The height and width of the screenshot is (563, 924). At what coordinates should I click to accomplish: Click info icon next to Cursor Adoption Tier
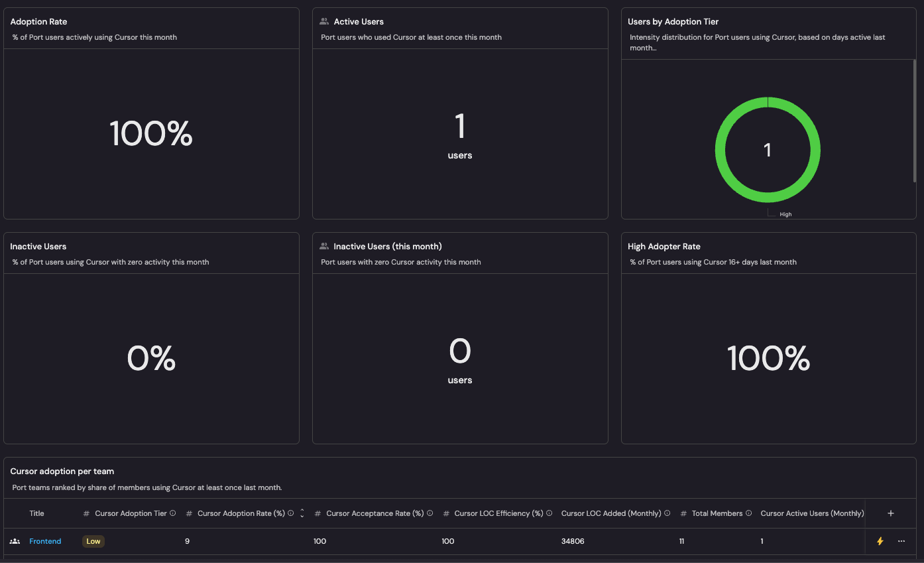coord(173,513)
